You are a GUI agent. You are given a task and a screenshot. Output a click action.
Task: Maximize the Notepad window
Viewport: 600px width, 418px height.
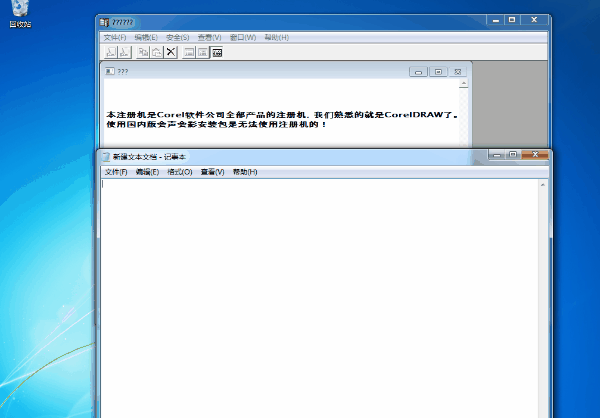(513, 155)
